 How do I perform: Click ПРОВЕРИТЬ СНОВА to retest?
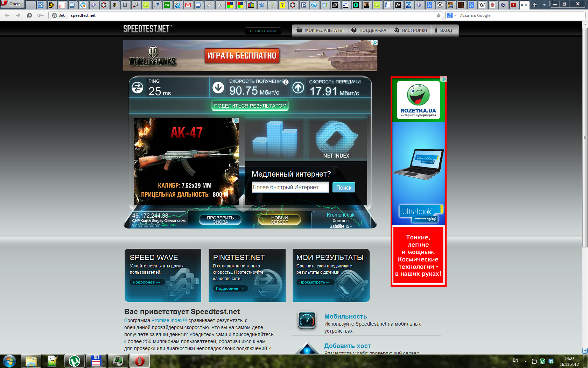pyautogui.click(x=220, y=220)
